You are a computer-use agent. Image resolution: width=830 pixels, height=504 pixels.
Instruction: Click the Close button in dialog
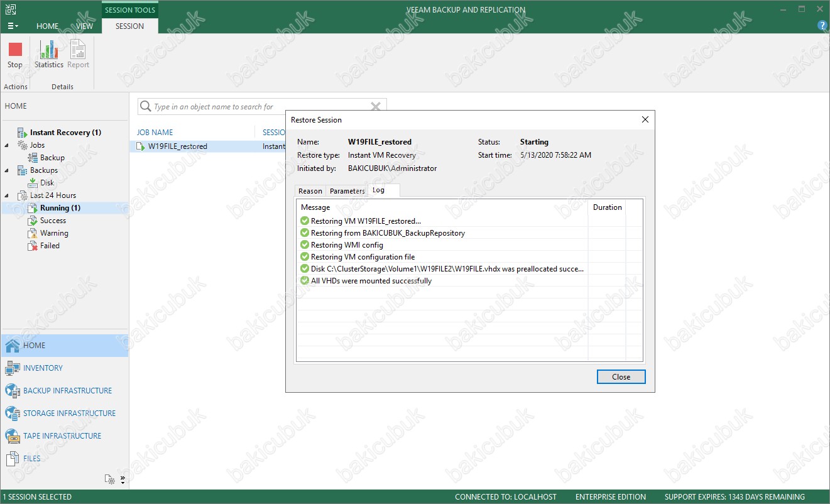[x=621, y=377]
